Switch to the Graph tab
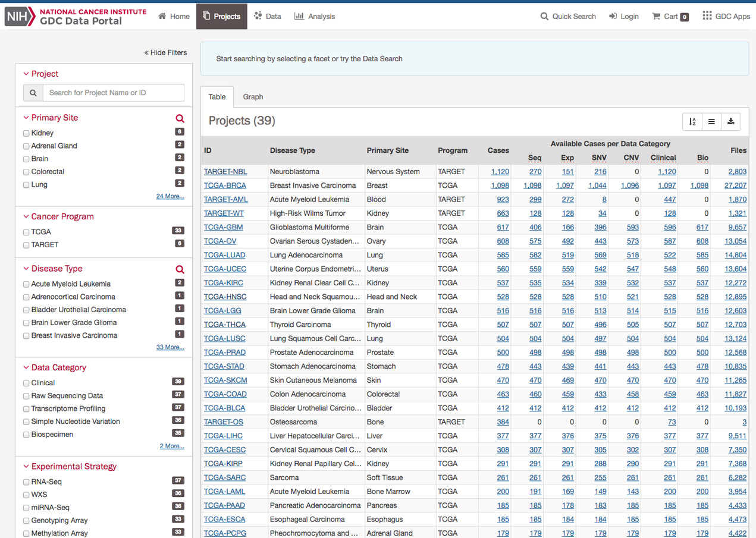This screenshot has width=756, height=538. pos(253,97)
